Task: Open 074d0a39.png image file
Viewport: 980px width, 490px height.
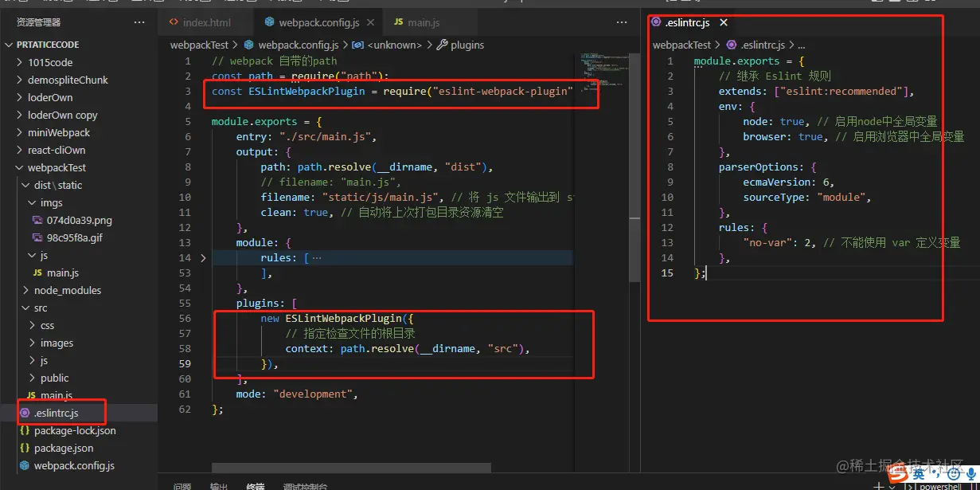Action: pos(79,220)
